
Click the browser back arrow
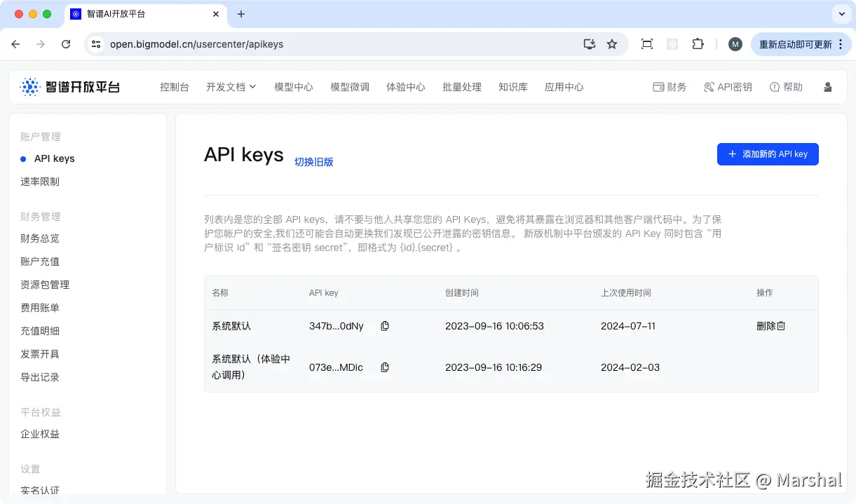click(15, 44)
